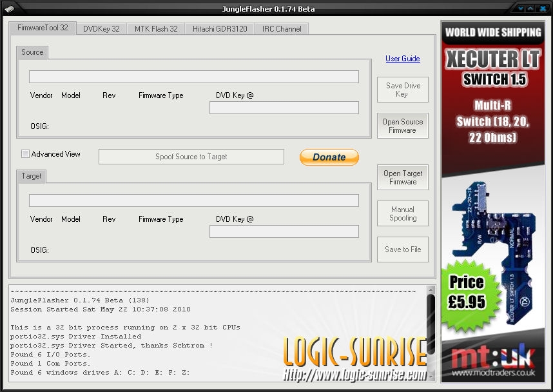Switch to the FirmwareTool 32 tab
This screenshot has width=553, height=392.
tap(43, 28)
